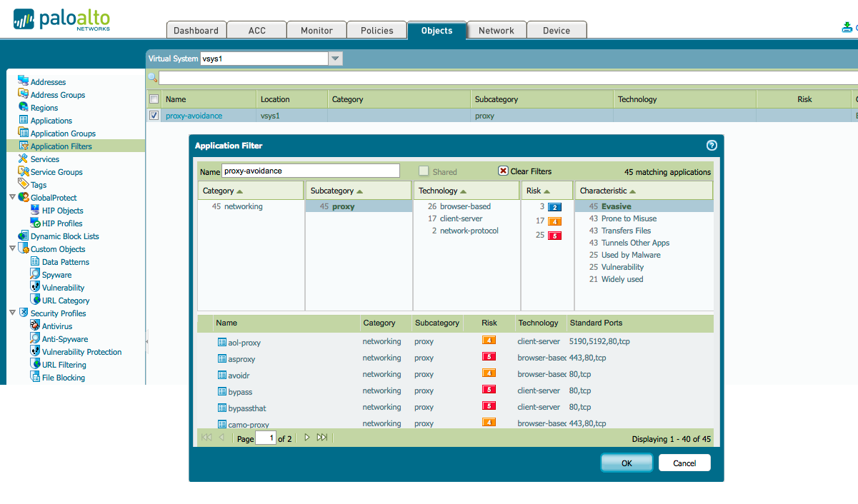Click the next page arrow icon
The width and height of the screenshot is (858, 504).
click(307, 438)
